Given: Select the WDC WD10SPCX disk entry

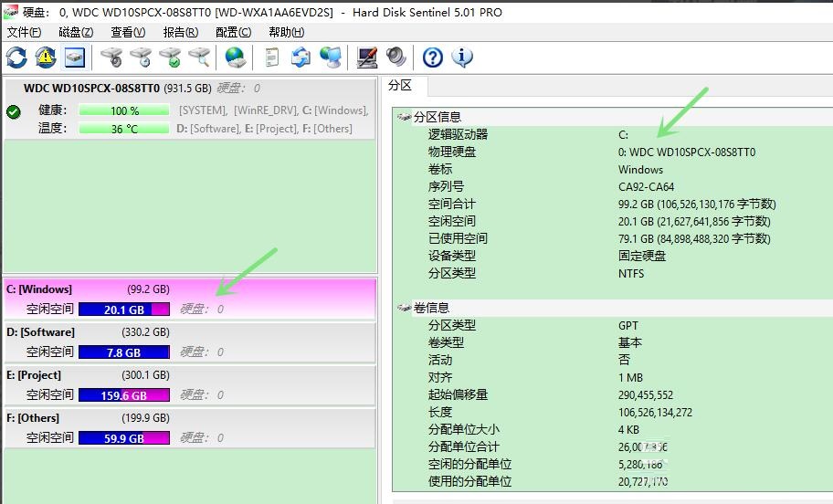Looking at the screenshot, I should (x=91, y=89).
